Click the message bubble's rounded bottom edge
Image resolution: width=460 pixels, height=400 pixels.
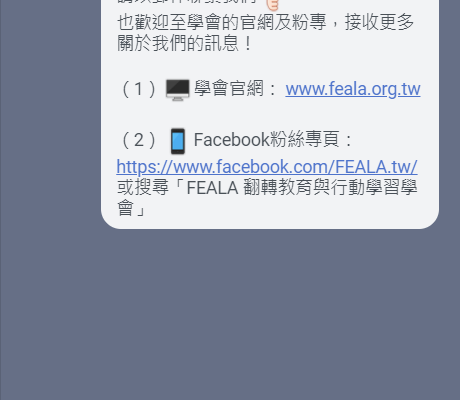[270, 226]
